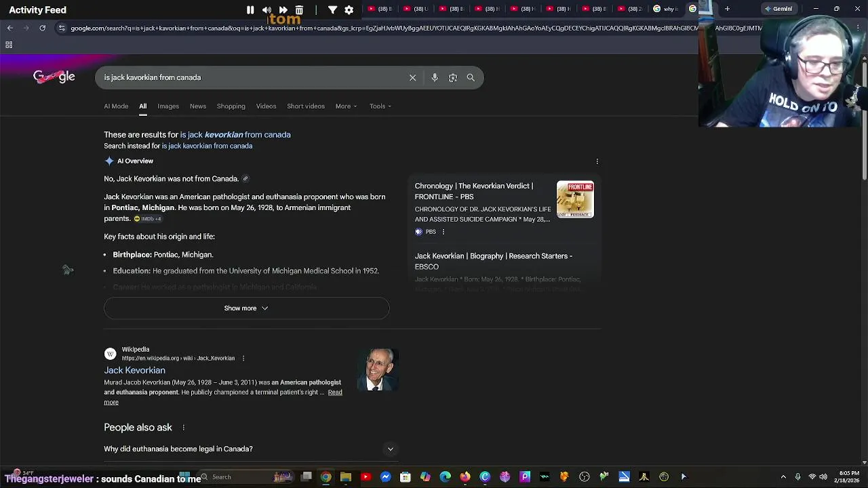This screenshot has height=488, width=868.
Task: Click the page vertical scrollbar
Action: [x=864, y=122]
